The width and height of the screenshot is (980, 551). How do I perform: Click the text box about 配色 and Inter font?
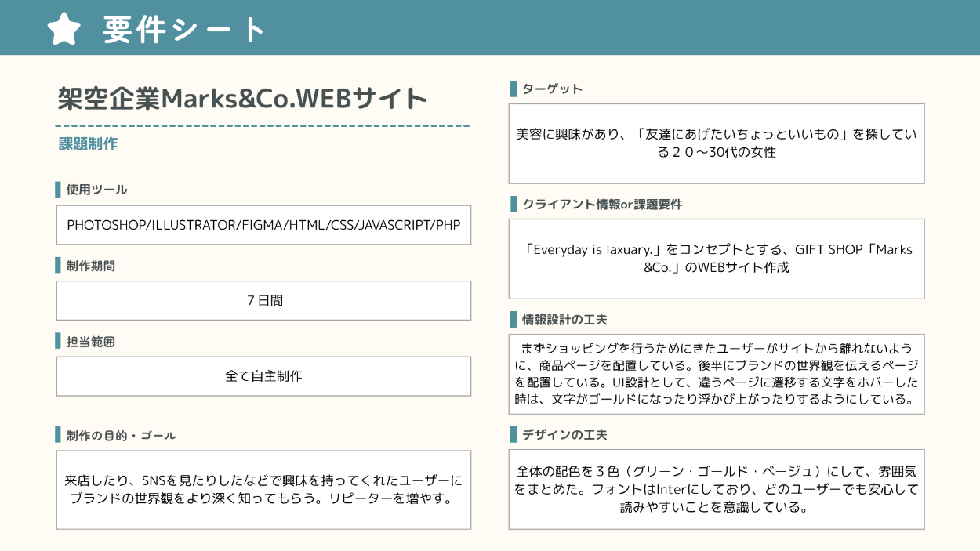[716, 489]
